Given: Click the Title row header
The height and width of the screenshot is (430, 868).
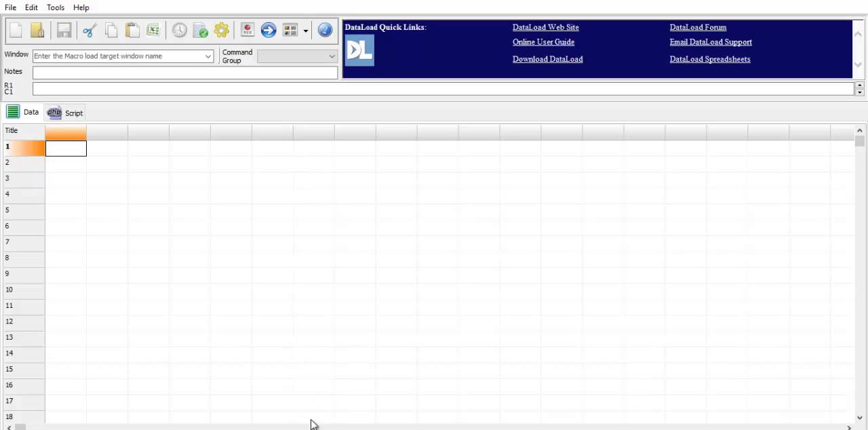Looking at the screenshot, I should [24, 131].
